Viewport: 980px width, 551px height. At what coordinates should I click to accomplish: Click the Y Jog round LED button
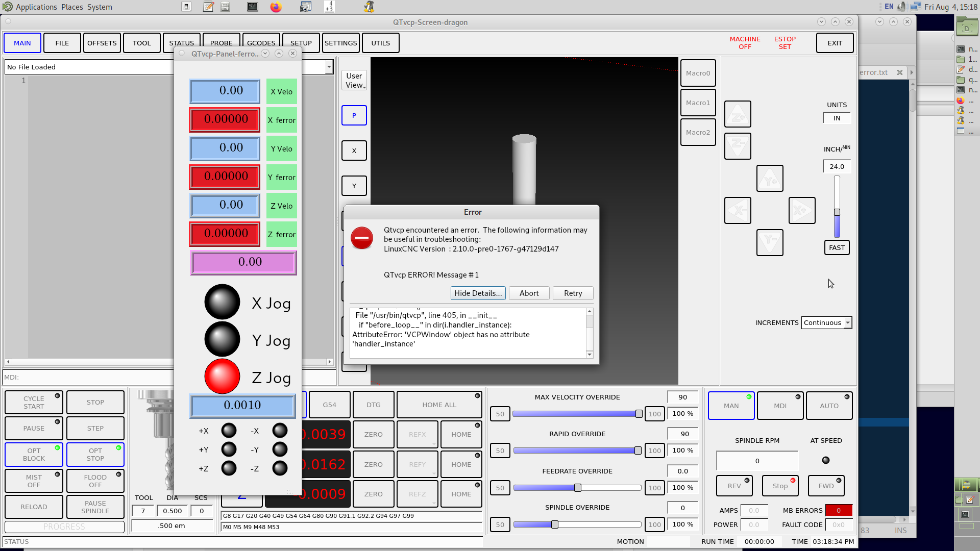[222, 339]
